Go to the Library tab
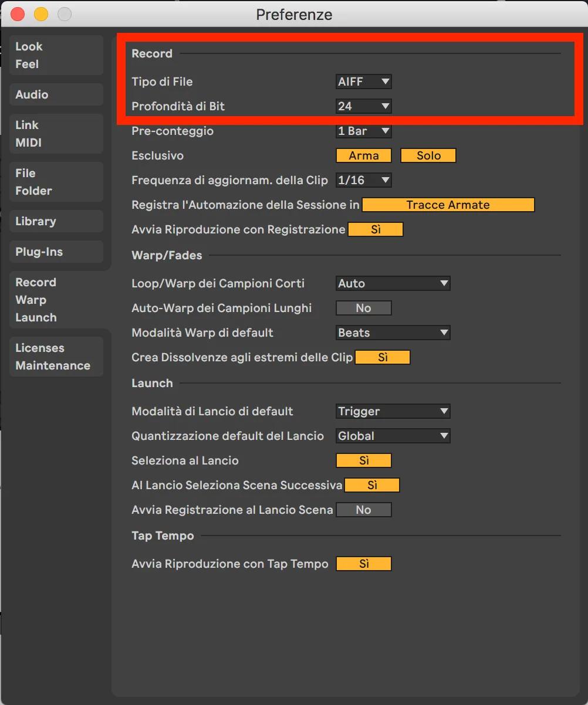This screenshot has width=588, height=705. [56, 221]
